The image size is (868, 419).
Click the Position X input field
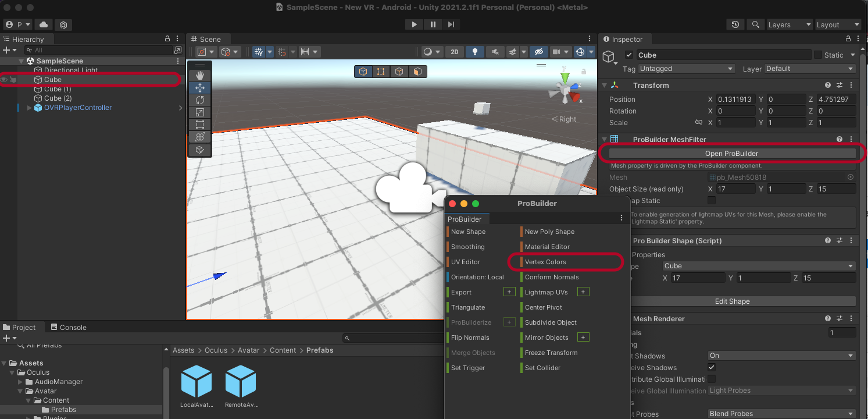tap(737, 100)
